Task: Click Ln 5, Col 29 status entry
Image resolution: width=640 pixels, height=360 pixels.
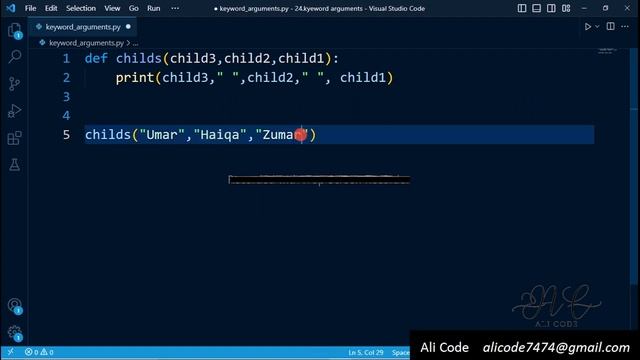Action: [366, 352]
